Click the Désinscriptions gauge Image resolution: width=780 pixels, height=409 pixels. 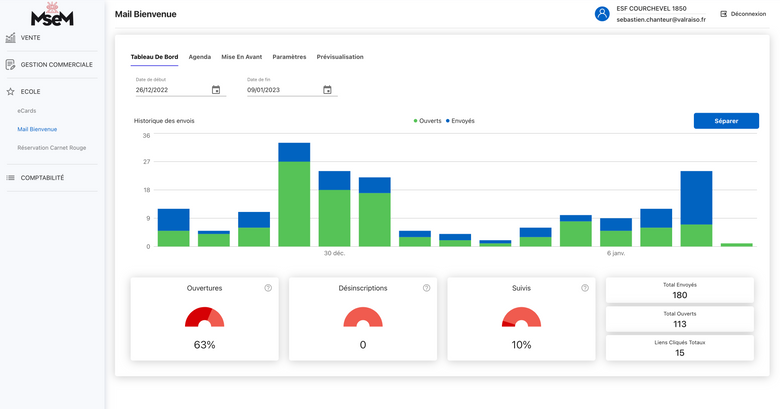coord(363,317)
